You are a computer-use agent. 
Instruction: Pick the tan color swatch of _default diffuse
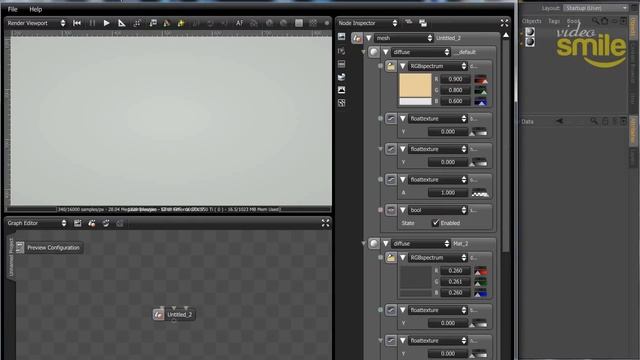coord(415,85)
